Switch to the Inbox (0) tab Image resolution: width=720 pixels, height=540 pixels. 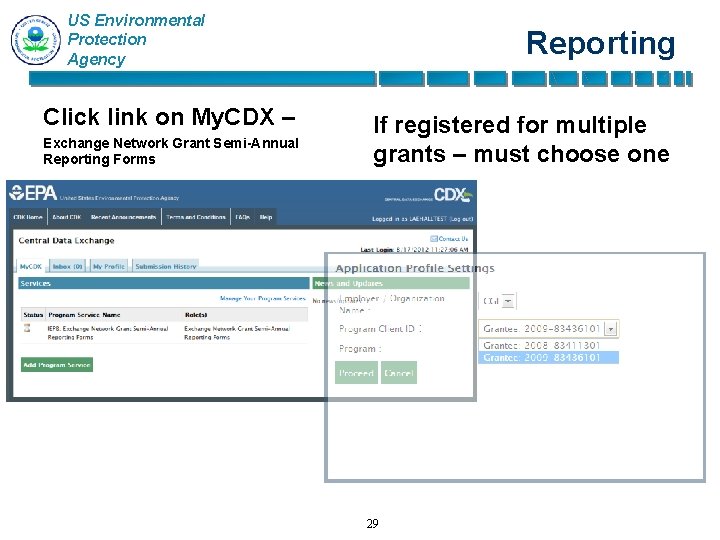(x=68, y=266)
